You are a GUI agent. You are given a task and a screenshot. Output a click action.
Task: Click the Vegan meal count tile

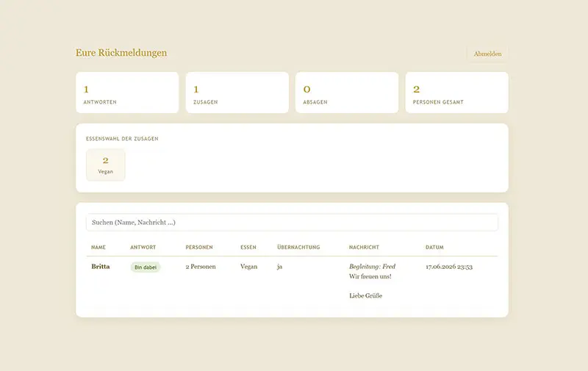(105, 165)
